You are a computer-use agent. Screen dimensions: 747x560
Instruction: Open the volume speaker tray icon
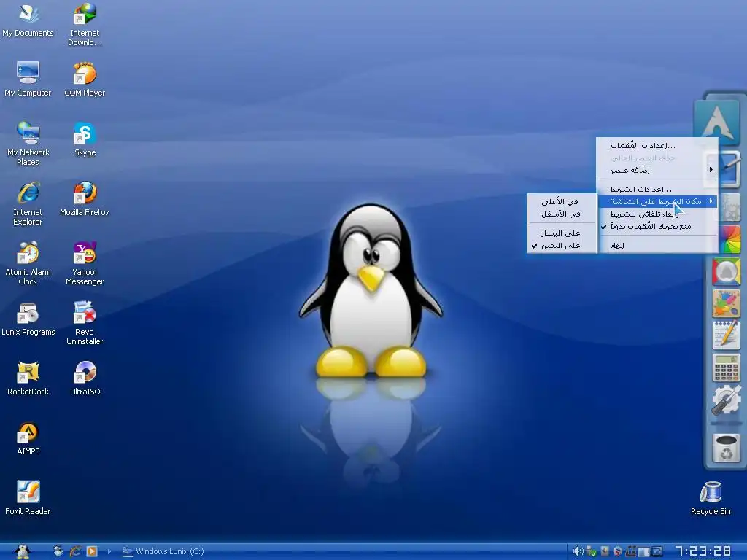point(578,551)
